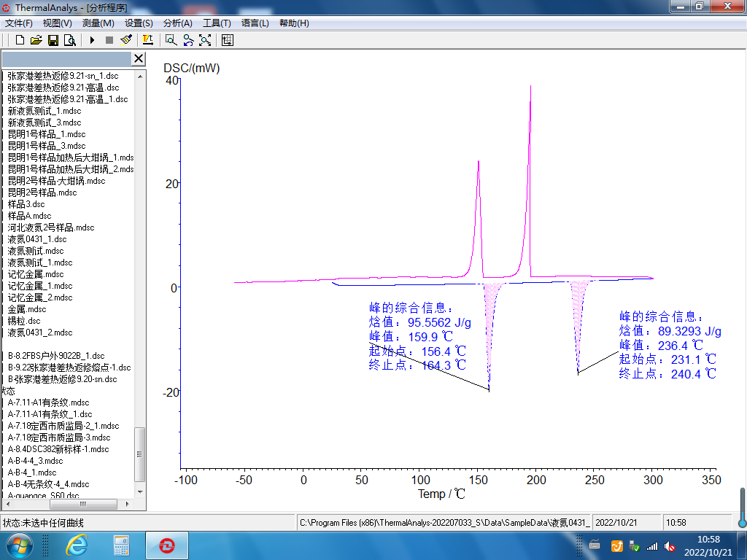Start measurement with the play button
This screenshot has width=747, height=560.
coord(93,40)
